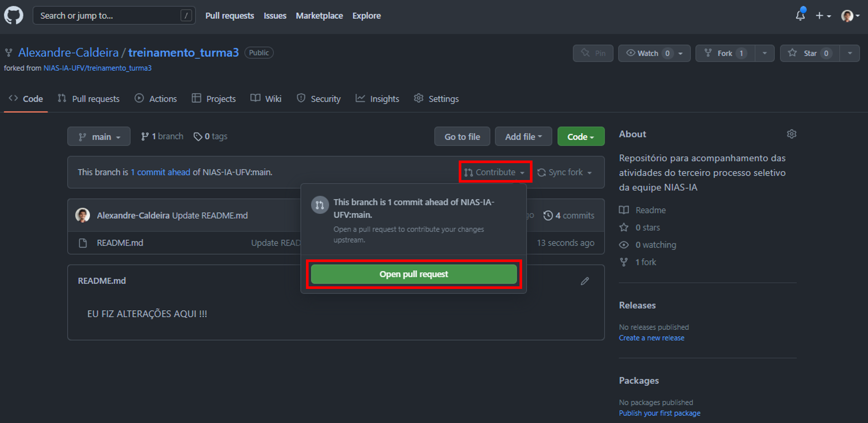This screenshot has width=868, height=423.
Task: Click Issues in the top navigation
Action: point(275,16)
